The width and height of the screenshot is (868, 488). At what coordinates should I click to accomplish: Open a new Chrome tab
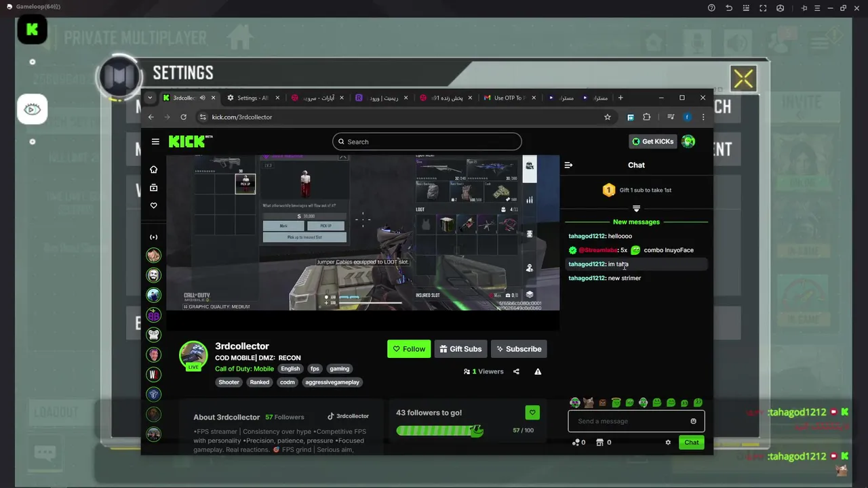pos(620,98)
